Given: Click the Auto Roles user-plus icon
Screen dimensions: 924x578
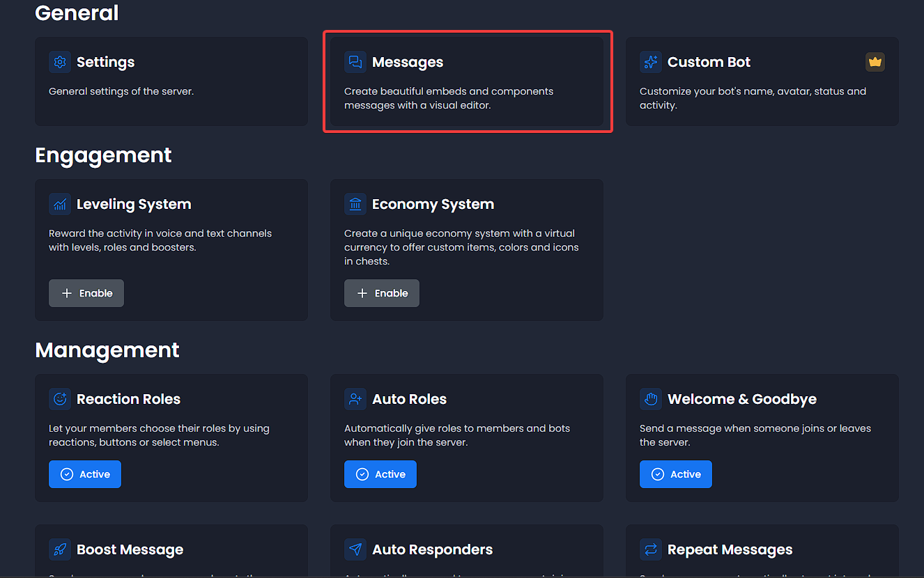Looking at the screenshot, I should tap(355, 399).
